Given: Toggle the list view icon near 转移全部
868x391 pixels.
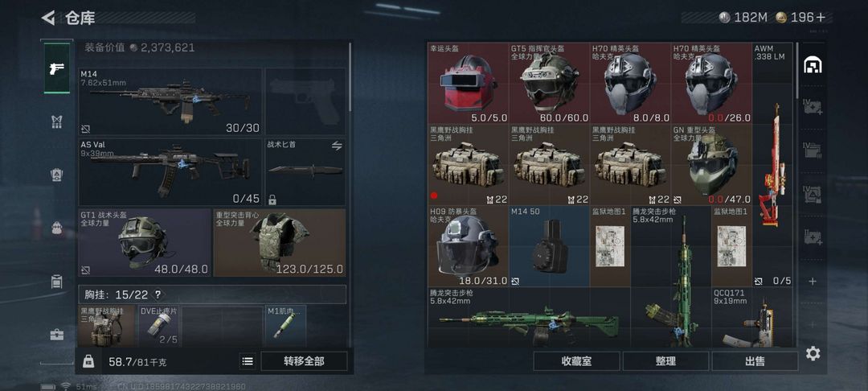Looking at the screenshot, I should point(248,361).
